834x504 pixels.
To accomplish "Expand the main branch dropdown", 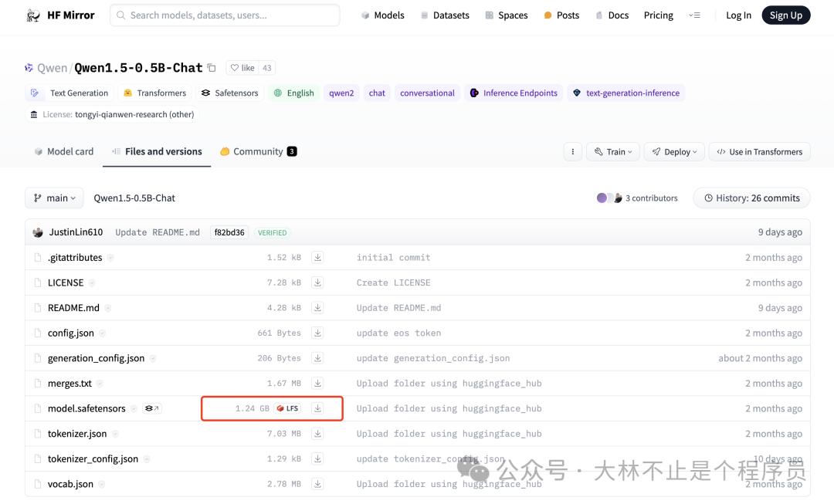I will (x=54, y=198).
